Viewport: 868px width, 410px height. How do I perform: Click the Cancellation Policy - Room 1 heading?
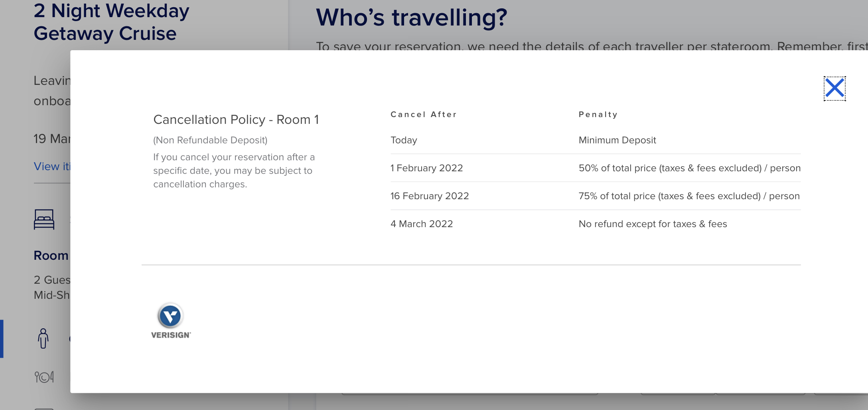pyautogui.click(x=236, y=120)
